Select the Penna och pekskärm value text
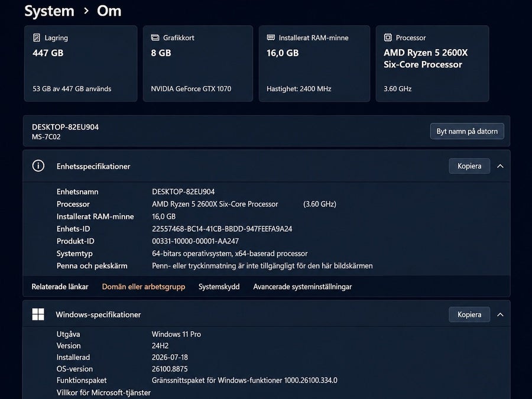Screen dimensions: 532x399 [262, 265]
